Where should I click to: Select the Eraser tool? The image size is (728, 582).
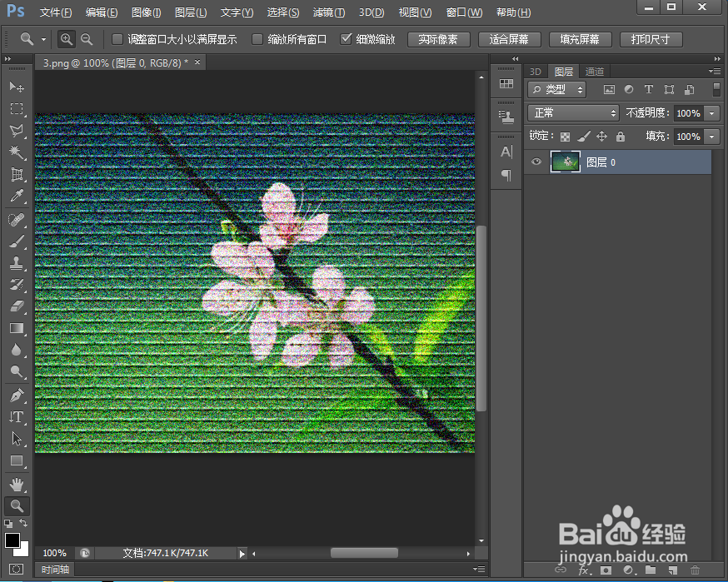click(17, 306)
